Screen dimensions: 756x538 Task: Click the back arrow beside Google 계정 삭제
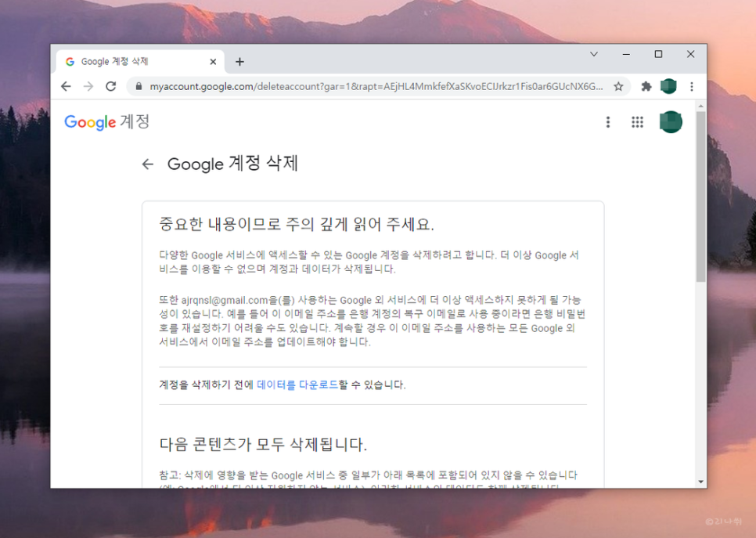coord(148,164)
